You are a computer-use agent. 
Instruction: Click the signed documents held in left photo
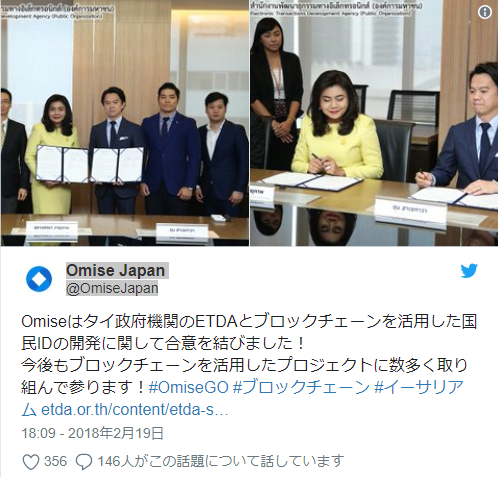[x=90, y=165]
